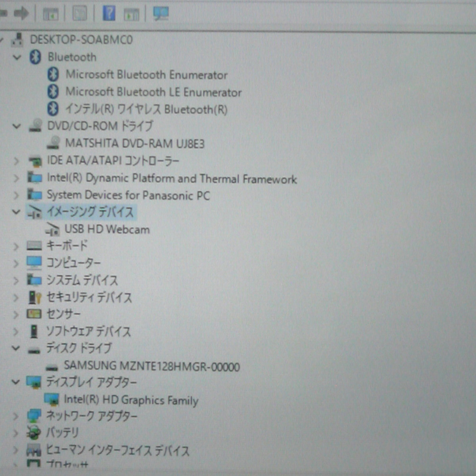476x476 pixels.
Task: Collapse the ディスク ドライブ category
Action: point(16,348)
